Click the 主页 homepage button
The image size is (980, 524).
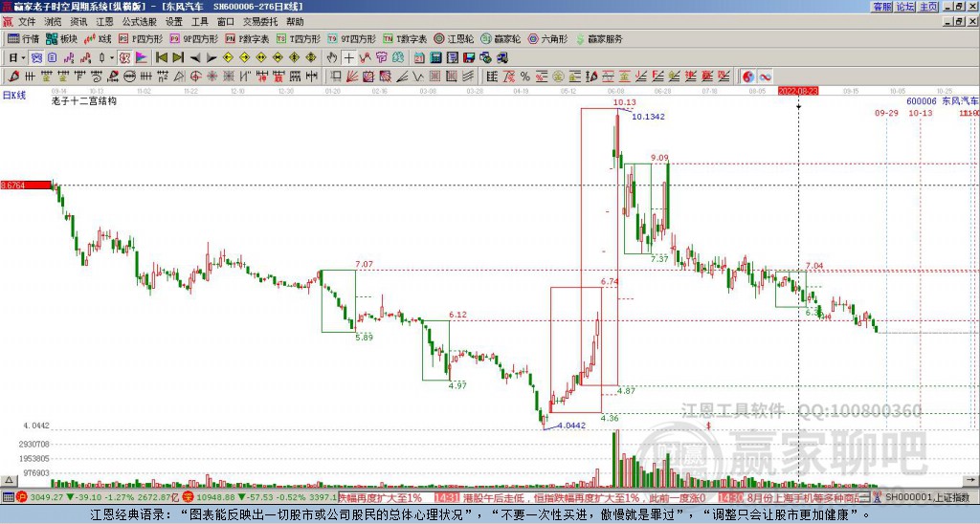tap(928, 7)
